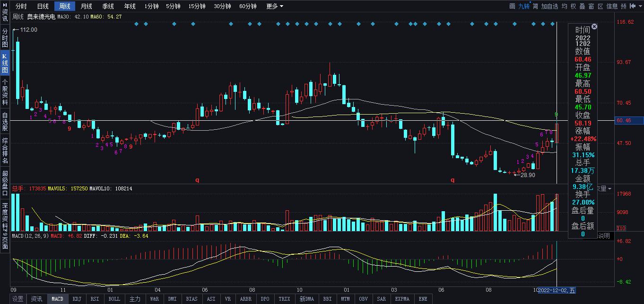The width and height of the screenshot is (644, 304).
Task: Toggle the 九转 indicator overlay
Action: coord(523,6)
